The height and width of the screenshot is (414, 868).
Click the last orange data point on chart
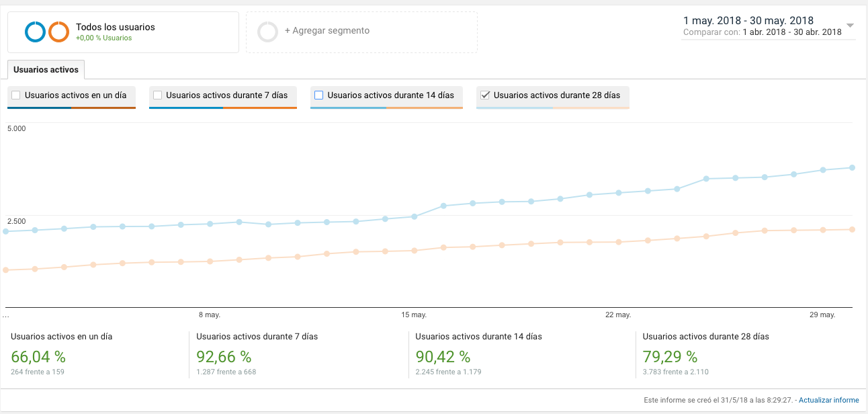(x=852, y=229)
